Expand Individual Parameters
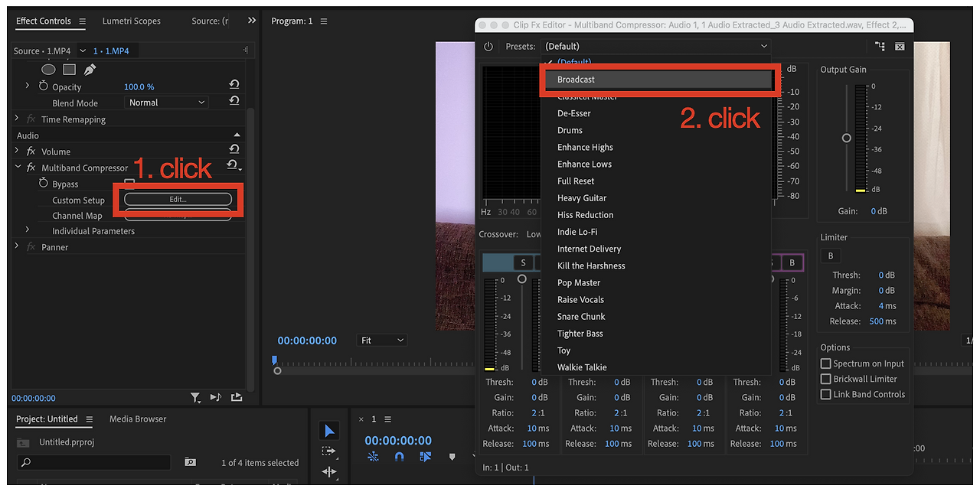The width and height of the screenshot is (980, 492). 28,230
